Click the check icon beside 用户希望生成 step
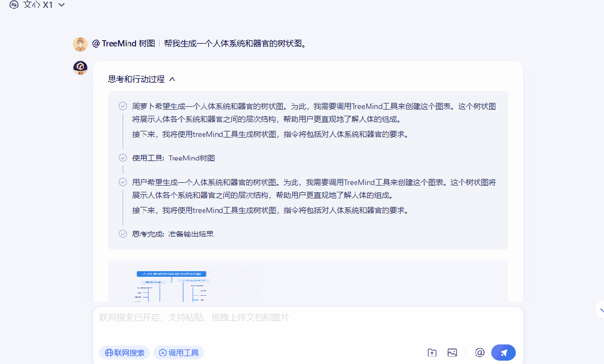The height and width of the screenshot is (364, 604). coord(123,182)
